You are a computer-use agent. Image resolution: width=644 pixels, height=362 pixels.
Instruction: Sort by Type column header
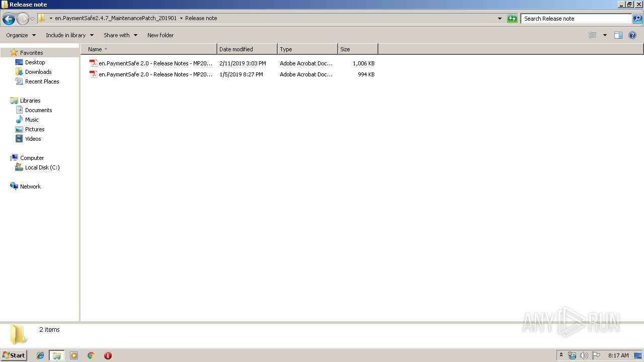(x=307, y=49)
